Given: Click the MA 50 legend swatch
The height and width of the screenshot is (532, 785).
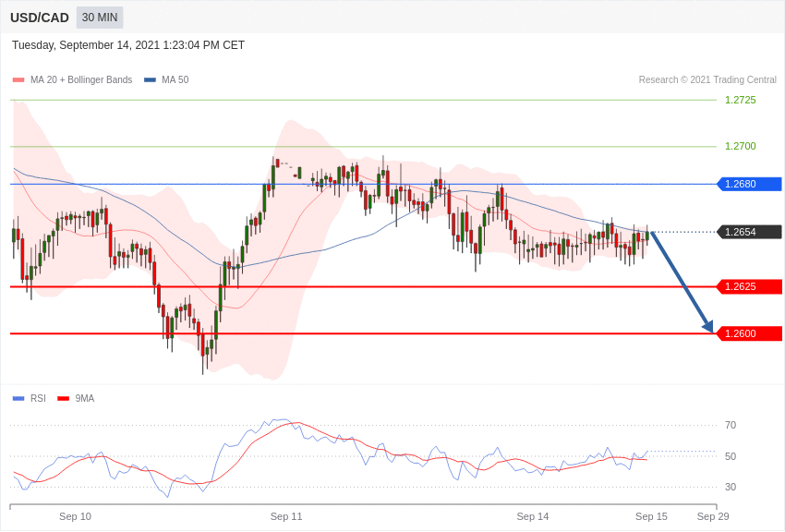Looking at the screenshot, I should (x=150, y=79).
